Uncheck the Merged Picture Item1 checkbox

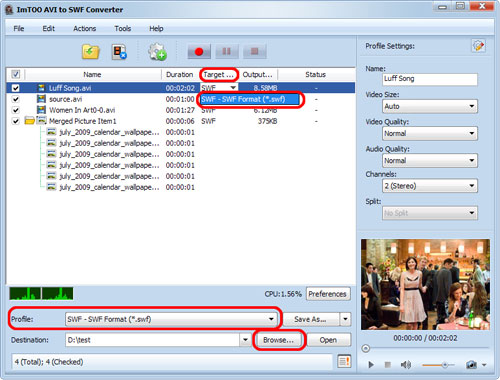(x=16, y=121)
